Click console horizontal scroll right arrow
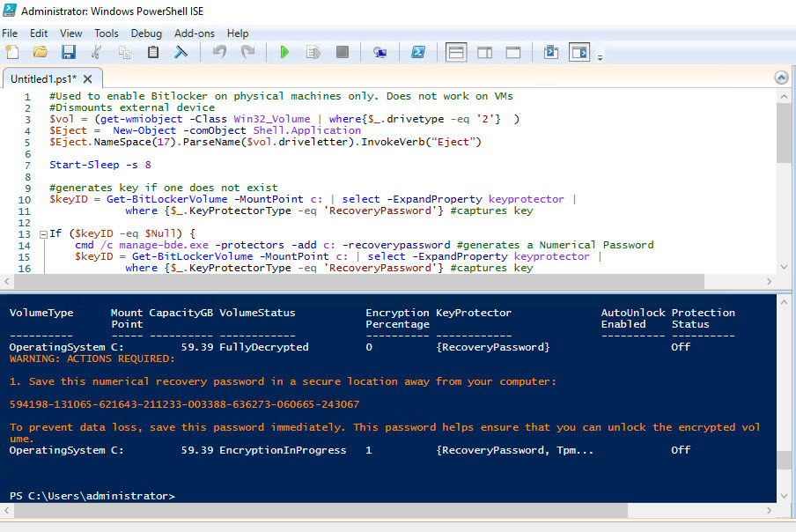Image resolution: width=796 pixels, height=532 pixels. tap(769, 511)
